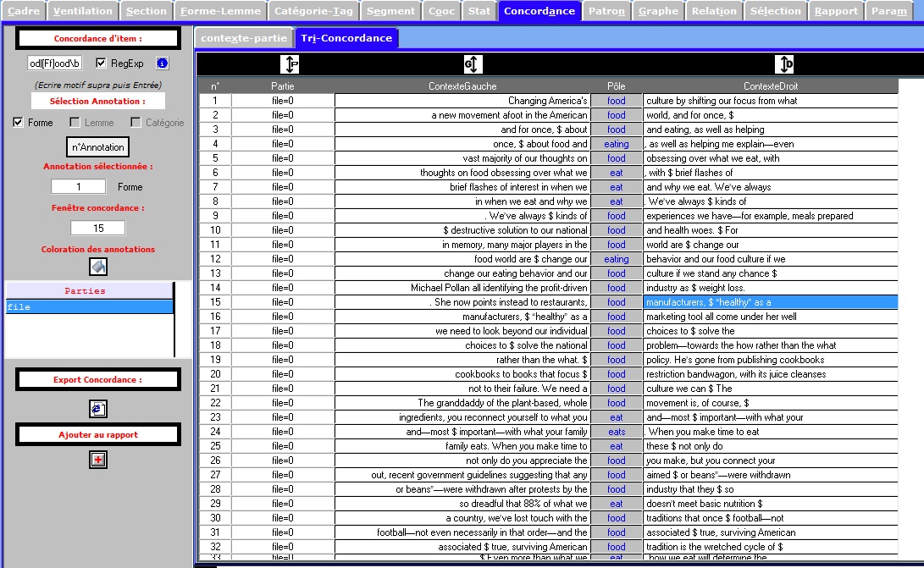This screenshot has width=924, height=568.
Task: Select the Tri-Concordance sub-tab
Action: pos(346,38)
